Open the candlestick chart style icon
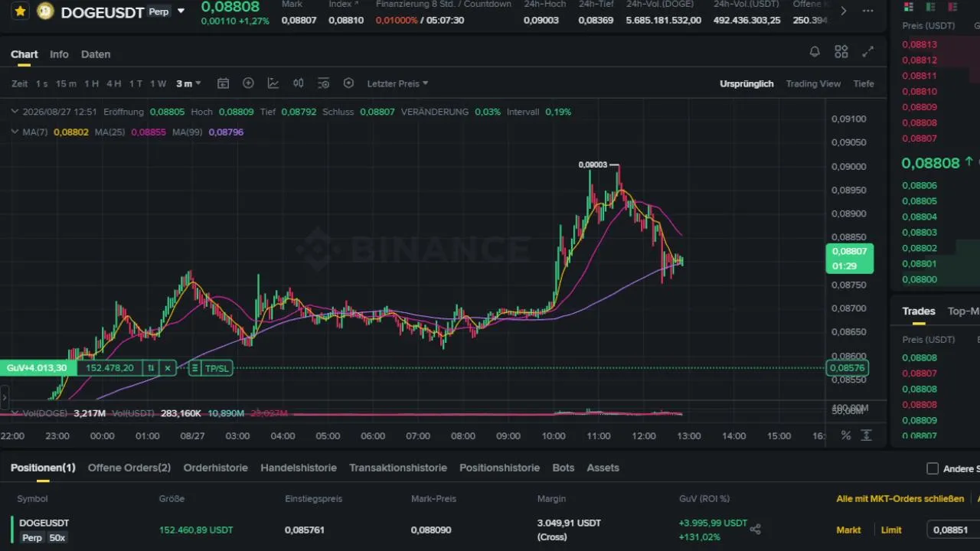Viewport: 980px width, 551px height. click(x=299, y=83)
